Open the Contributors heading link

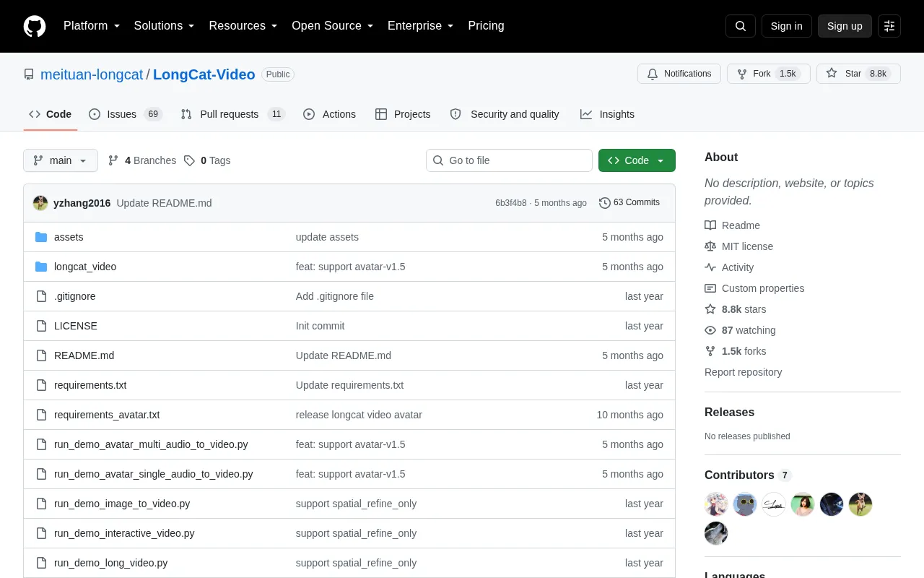(748, 475)
